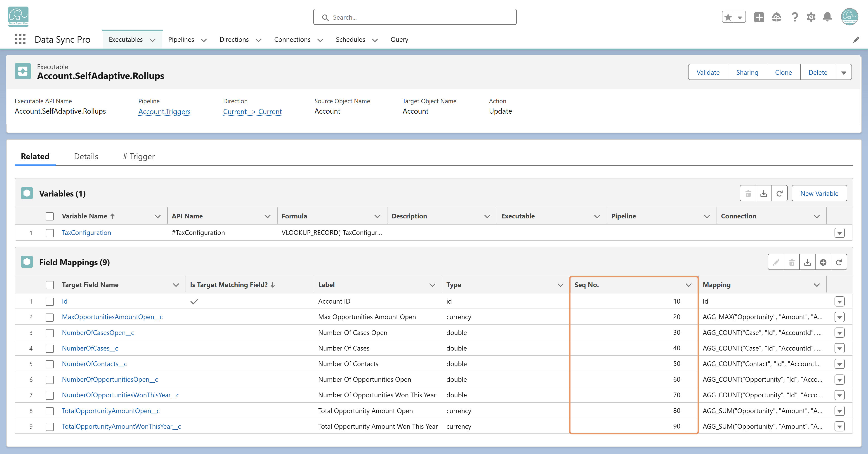
Task: Open more actions dropdown beside Delete
Action: pyautogui.click(x=843, y=72)
